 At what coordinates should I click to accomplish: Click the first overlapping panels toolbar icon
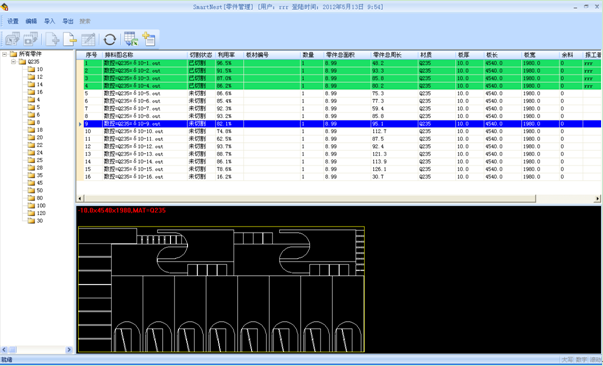tap(12, 39)
